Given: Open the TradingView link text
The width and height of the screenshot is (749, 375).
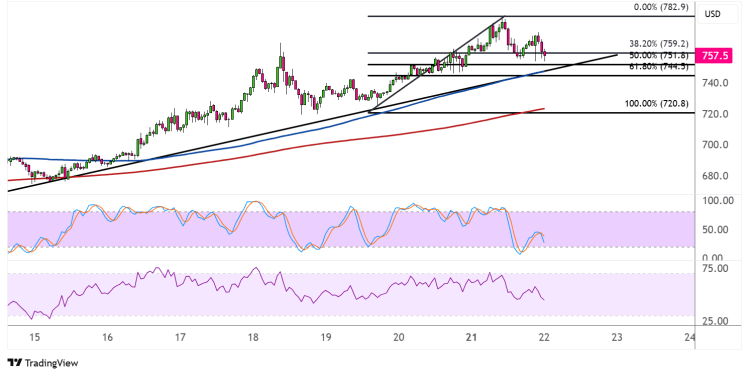Looking at the screenshot, I should point(51,363).
